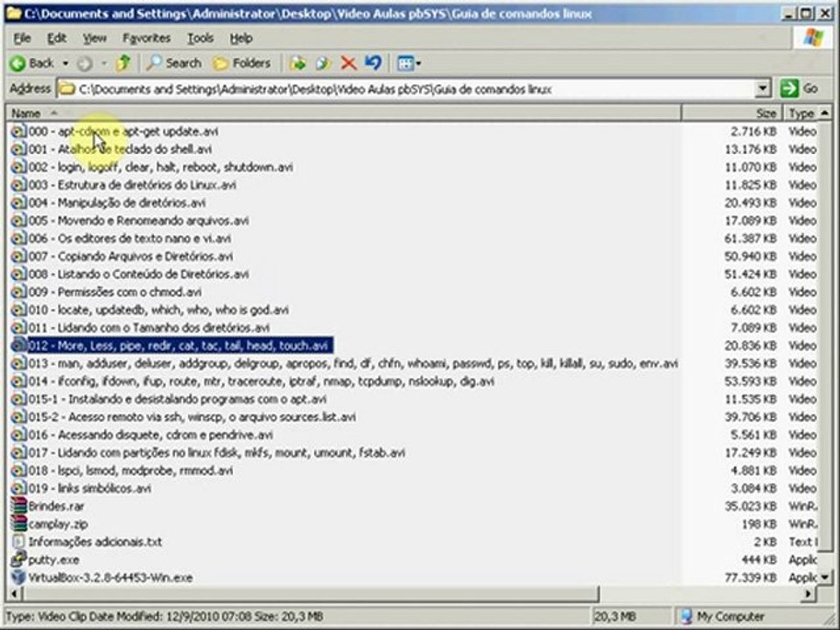840x630 pixels.
Task: Click the Brindes.rar archive icon
Action: click(x=18, y=507)
